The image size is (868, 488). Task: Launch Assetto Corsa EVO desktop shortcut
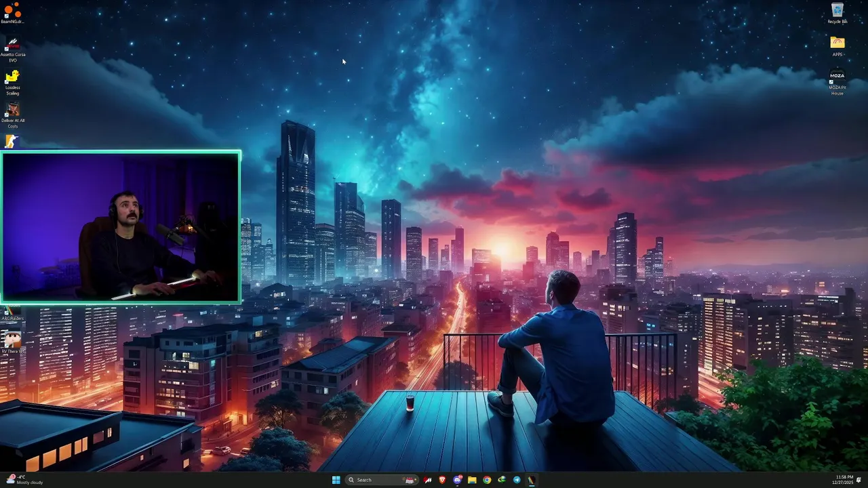12,49
